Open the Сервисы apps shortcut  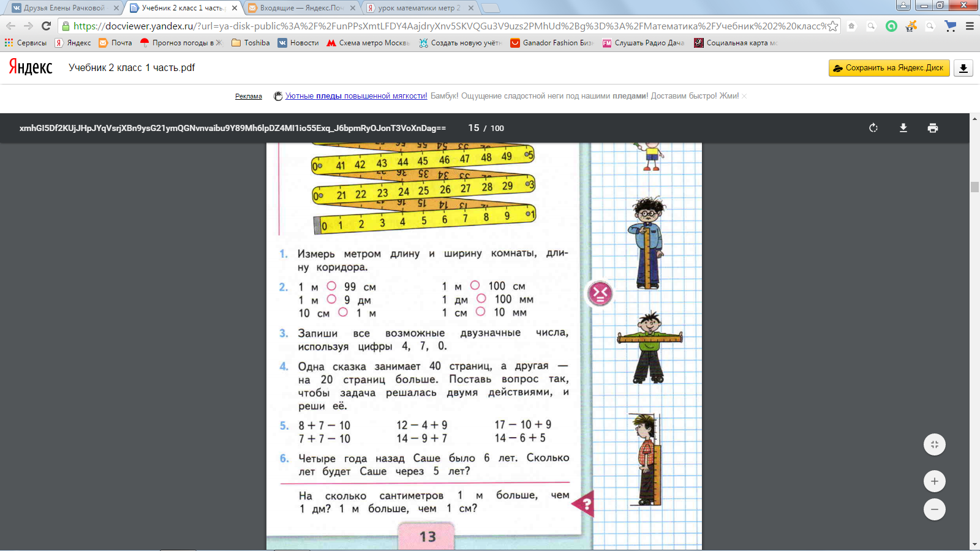(x=26, y=43)
